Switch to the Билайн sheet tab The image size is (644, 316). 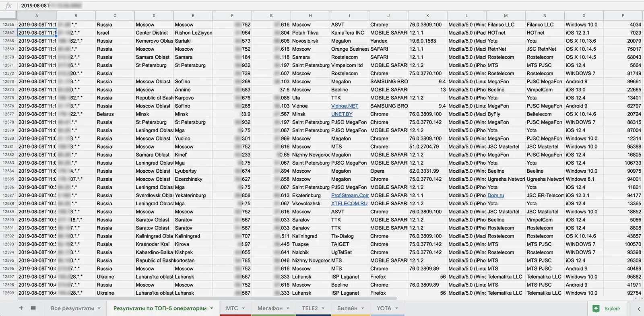tap(347, 308)
